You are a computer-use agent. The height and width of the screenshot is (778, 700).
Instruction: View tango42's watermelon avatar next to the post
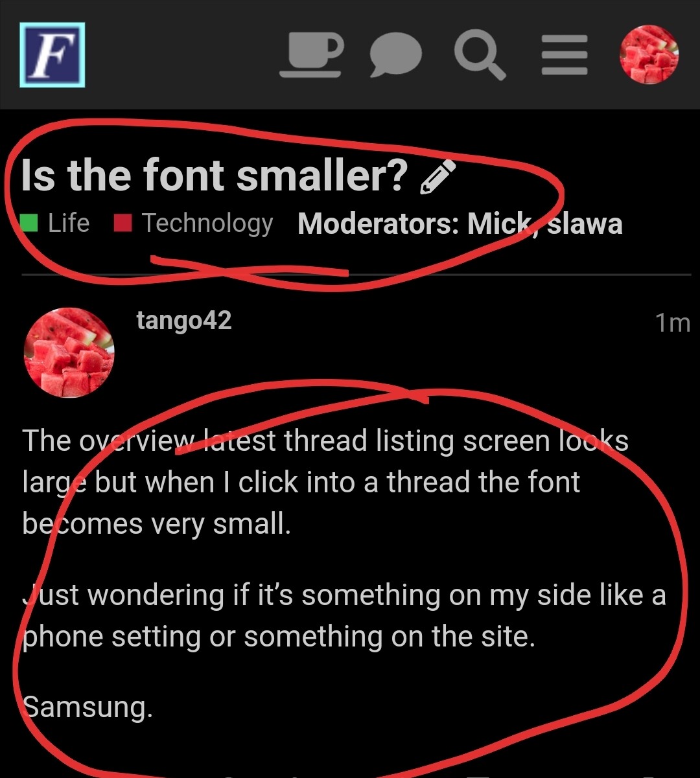click(x=69, y=352)
